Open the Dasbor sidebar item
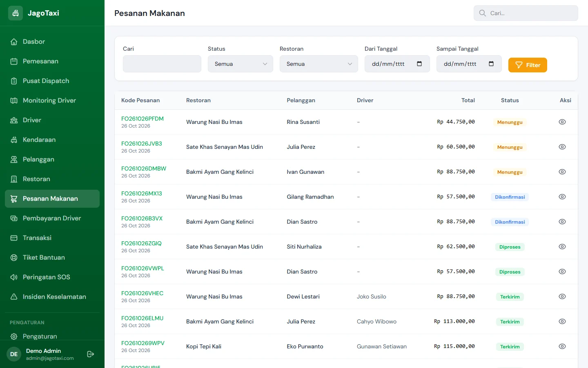588x368 pixels. pyautogui.click(x=52, y=42)
